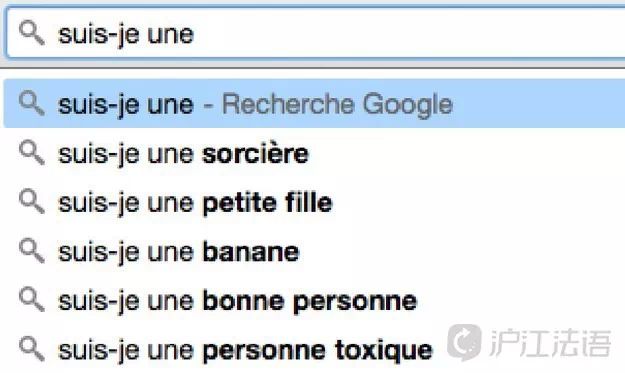Click the magnifier icon next to 'banane'
Image resolution: width=625 pixels, height=373 pixels.
31,251
